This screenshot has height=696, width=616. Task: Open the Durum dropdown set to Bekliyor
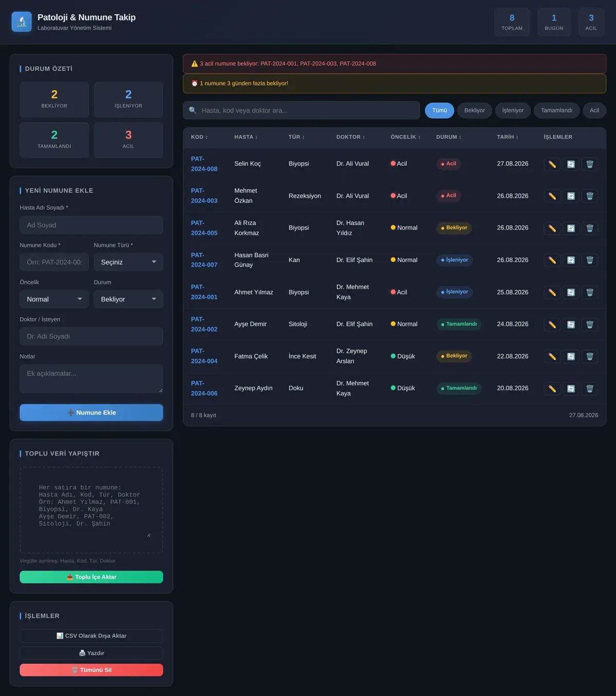[128, 299]
